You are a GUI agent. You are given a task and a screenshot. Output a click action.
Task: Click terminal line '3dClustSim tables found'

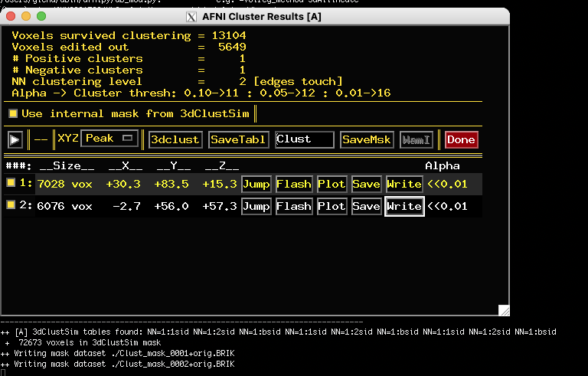[278, 332]
